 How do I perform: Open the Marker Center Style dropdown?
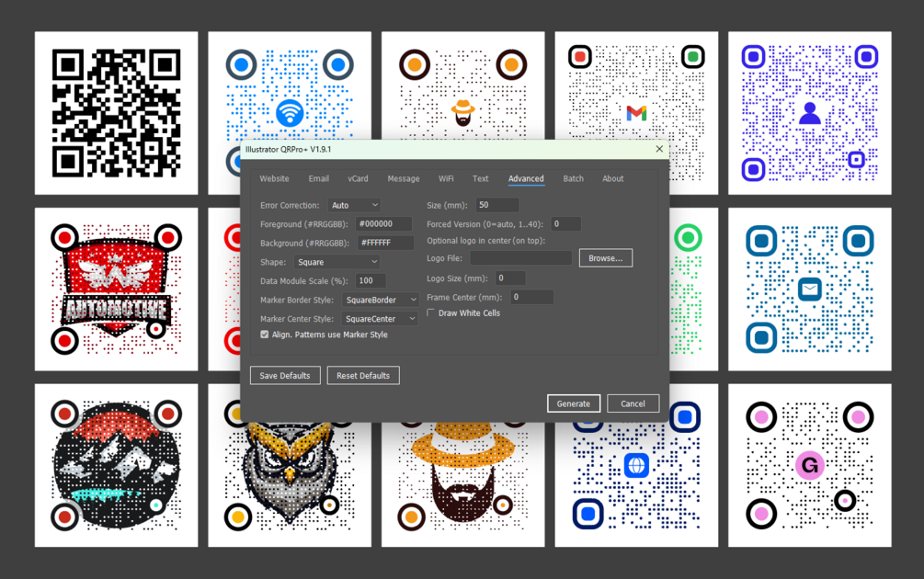click(x=379, y=319)
